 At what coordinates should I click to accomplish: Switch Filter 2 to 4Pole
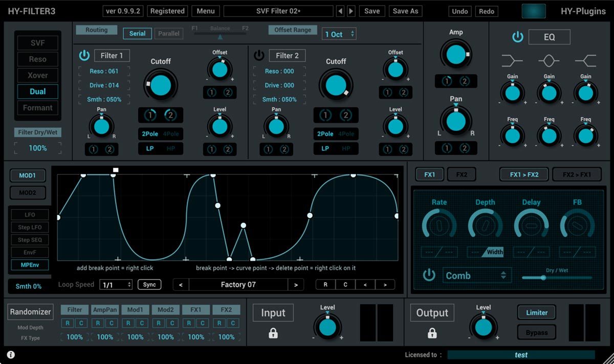pyautogui.click(x=346, y=134)
